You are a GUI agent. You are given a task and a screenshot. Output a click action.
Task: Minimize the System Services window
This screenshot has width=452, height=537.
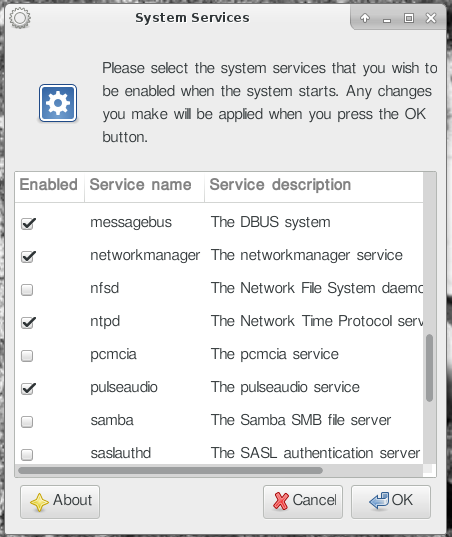click(x=387, y=18)
